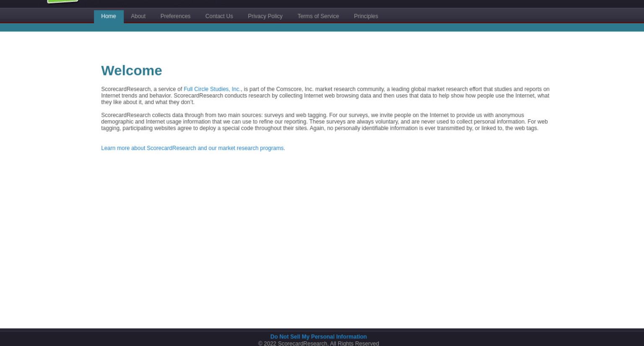Open Terms of Service
Image resolution: width=644 pixels, height=346 pixels.
(x=318, y=16)
